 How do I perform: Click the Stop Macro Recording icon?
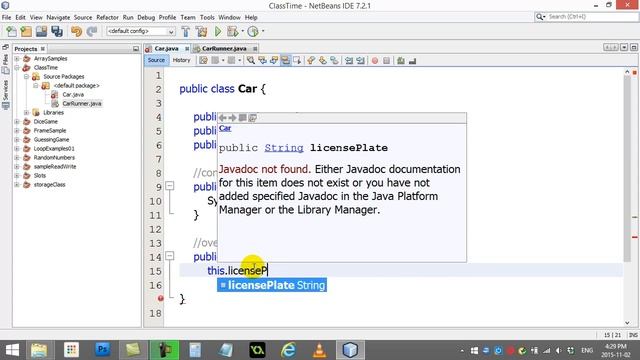click(386, 61)
